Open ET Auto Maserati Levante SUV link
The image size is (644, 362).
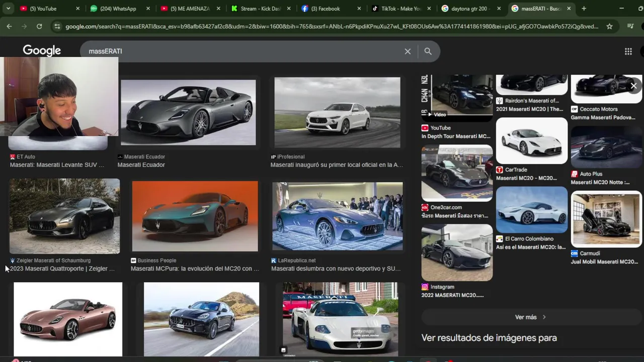[57, 165]
